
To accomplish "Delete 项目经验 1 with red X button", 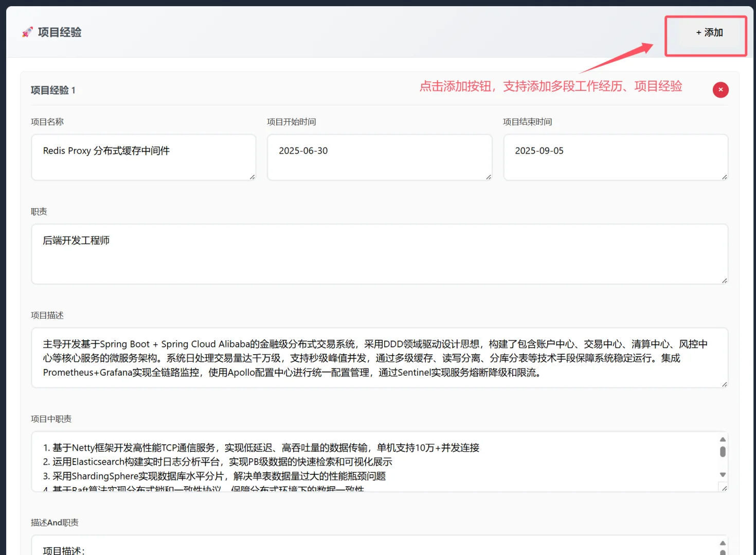I will (720, 89).
